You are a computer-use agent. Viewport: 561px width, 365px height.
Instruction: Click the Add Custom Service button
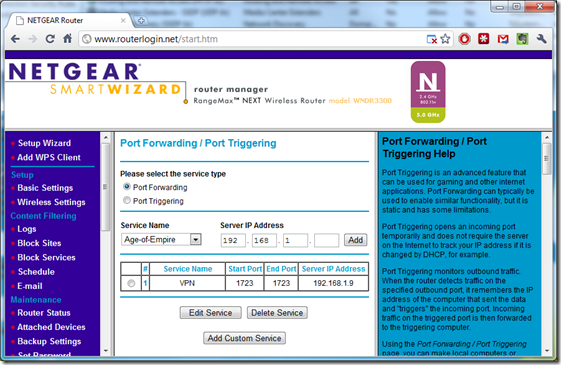(x=244, y=338)
